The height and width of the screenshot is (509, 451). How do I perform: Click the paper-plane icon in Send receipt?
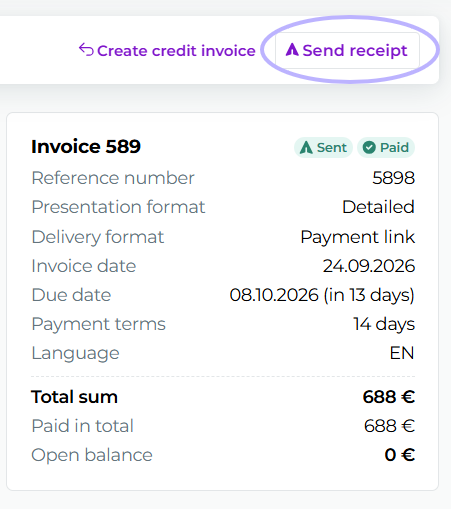pos(292,50)
